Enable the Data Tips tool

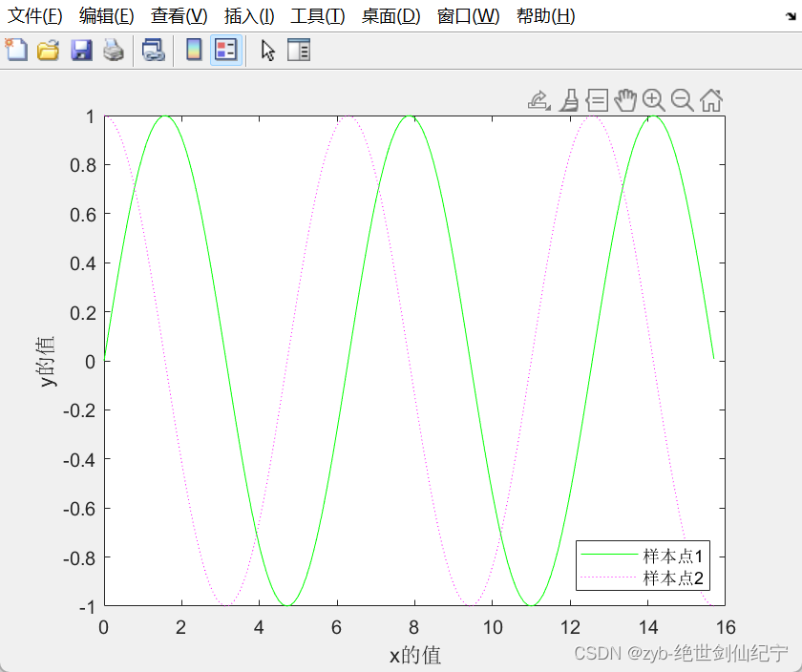597,100
